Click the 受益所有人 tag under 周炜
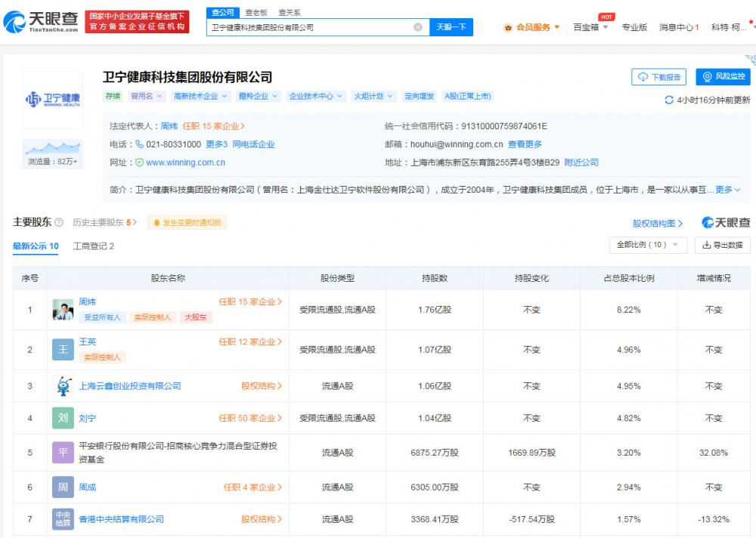This screenshot has height=538, width=756. click(x=102, y=317)
